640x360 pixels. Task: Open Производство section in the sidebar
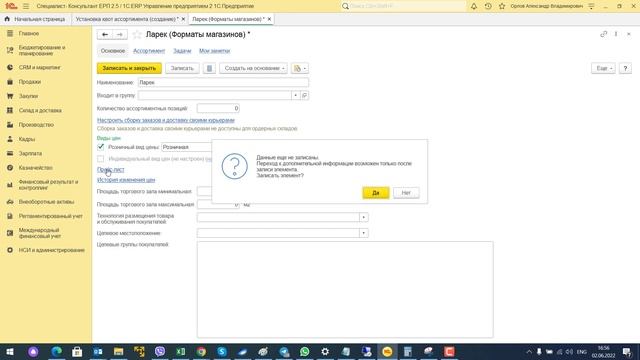pyautogui.click(x=36, y=124)
